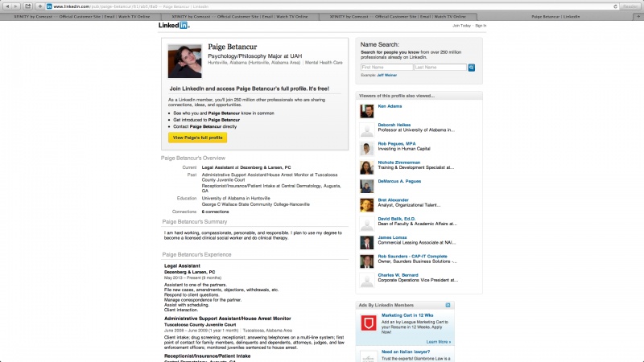Click Rob Saunders profile thumbnail
Image resolution: width=644 pixels, height=362 pixels.
pyautogui.click(x=367, y=261)
